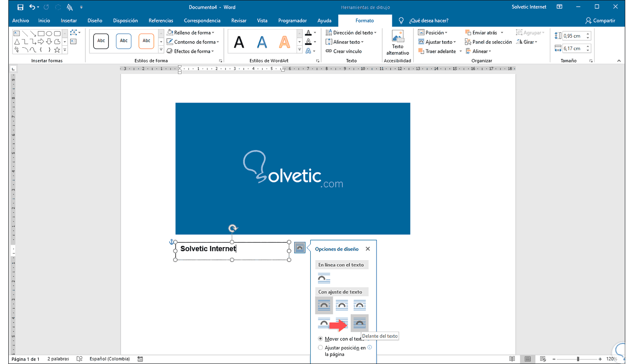Click the rotation handle above the text box

[233, 228]
